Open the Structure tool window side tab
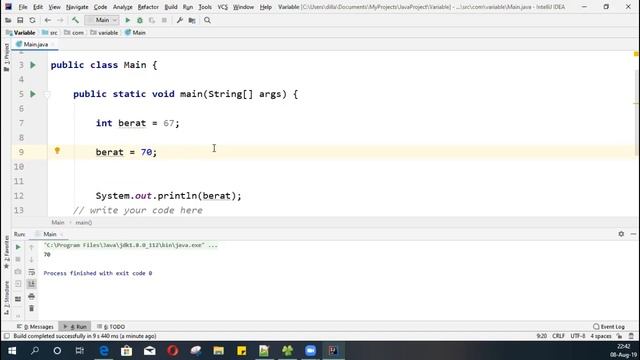Viewport: 640px width, 360px height. 6,298
